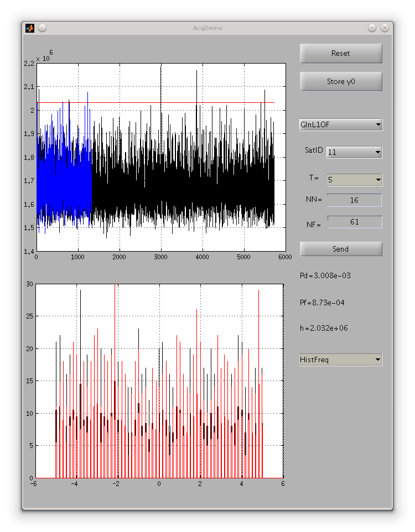Open the SatID dropdown showing 11
Screen dimensions: 415x532
pos(354,152)
